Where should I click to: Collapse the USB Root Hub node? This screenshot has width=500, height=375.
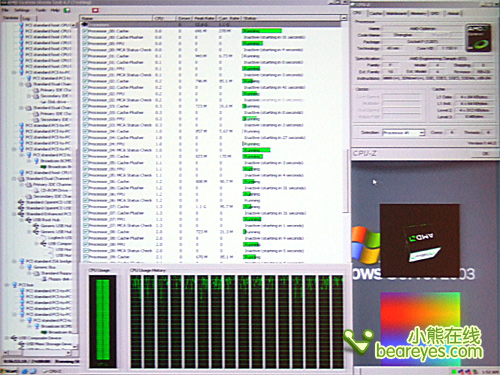pos(22,220)
